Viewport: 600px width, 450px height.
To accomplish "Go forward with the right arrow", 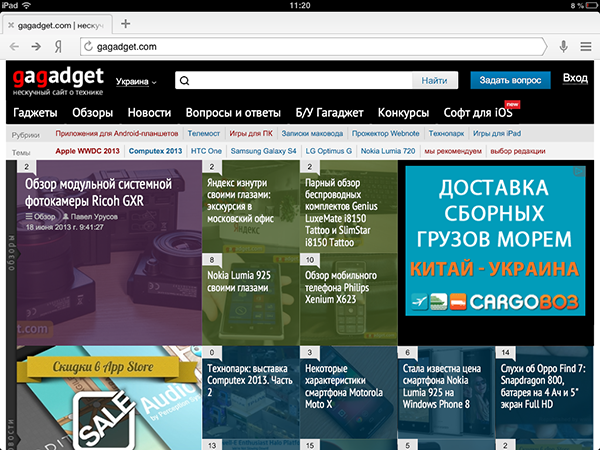I will click(x=36, y=47).
